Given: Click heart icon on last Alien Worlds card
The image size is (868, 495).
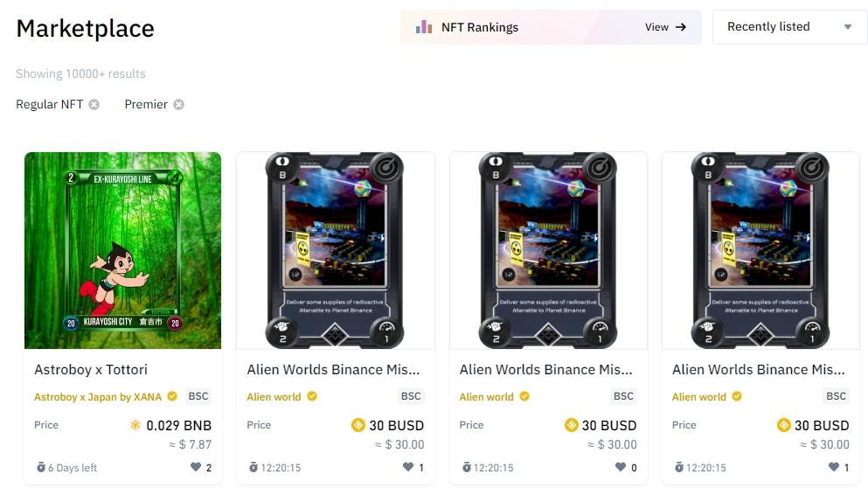Looking at the screenshot, I should pos(833,467).
